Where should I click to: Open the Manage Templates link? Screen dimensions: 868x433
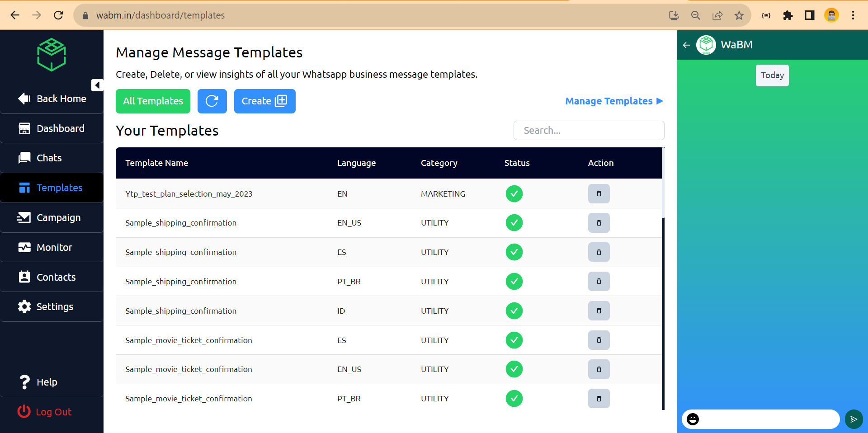click(613, 101)
